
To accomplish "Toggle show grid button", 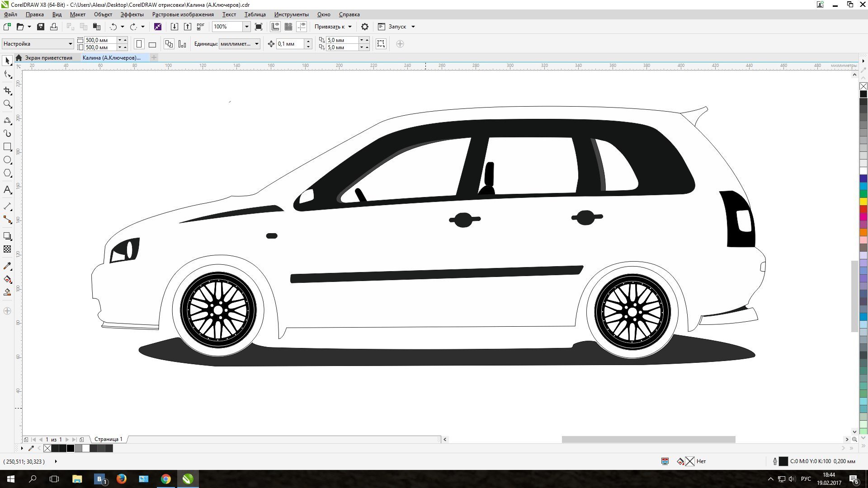I will [288, 27].
